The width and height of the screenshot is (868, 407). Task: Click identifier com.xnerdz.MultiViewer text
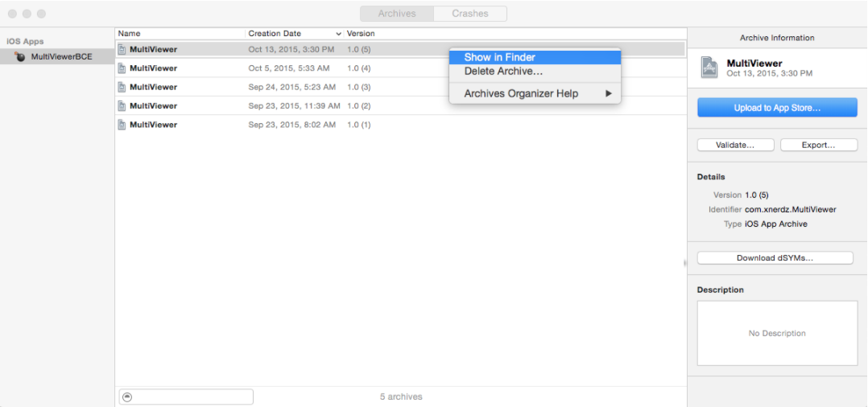[x=791, y=210]
